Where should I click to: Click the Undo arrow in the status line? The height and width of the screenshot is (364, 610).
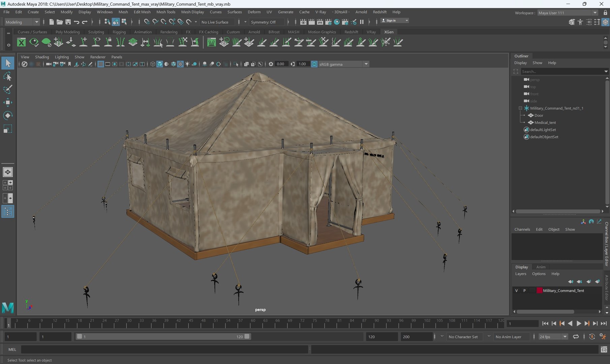coord(77,22)
